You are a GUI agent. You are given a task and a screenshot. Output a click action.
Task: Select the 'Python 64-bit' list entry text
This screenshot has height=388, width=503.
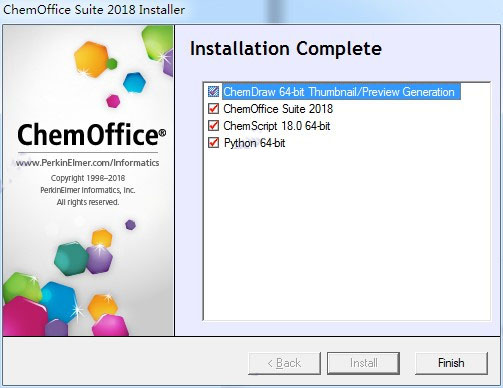255,143
